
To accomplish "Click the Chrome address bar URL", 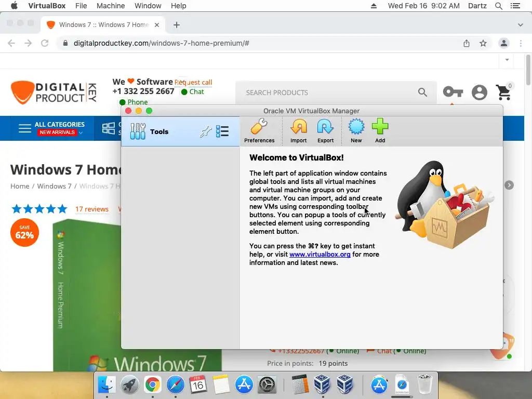I will 162,43.
